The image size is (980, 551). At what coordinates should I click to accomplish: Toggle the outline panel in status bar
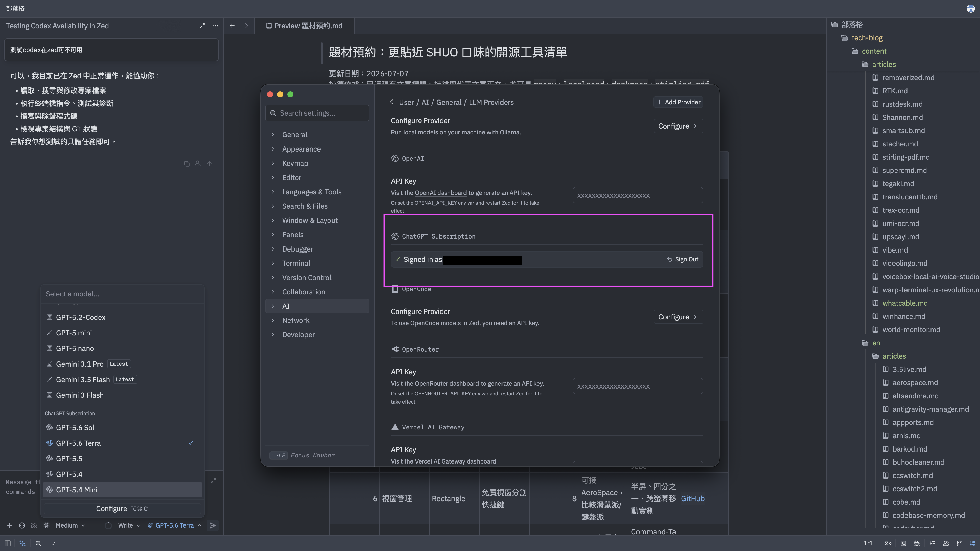(x=933, y=543)
